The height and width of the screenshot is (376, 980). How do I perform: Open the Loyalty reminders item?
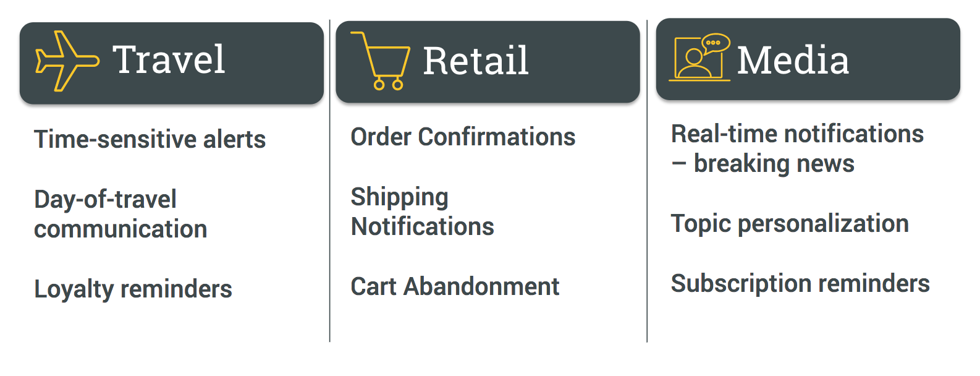[x=133, y=289]
